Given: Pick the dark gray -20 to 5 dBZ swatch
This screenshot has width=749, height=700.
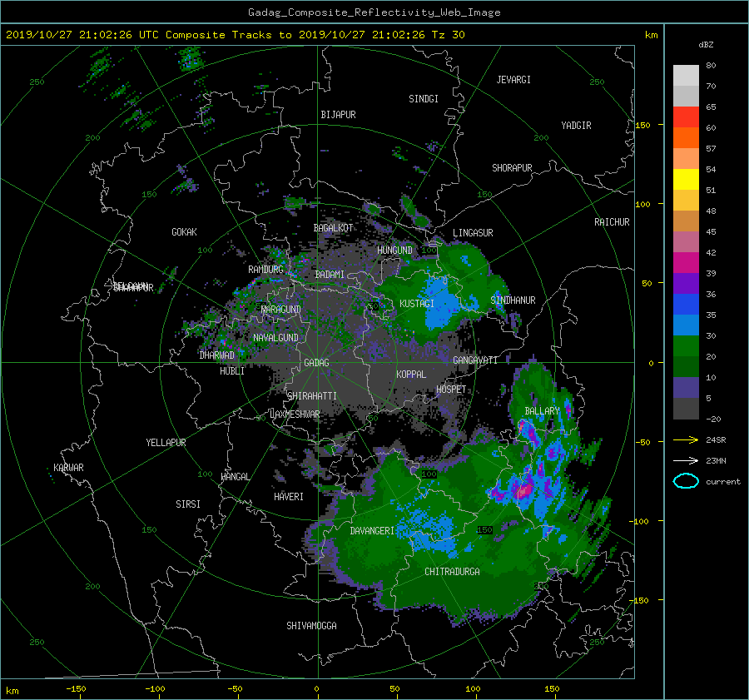Looking at the screenshot, I should pyautogui.click(x=686, y=408).
